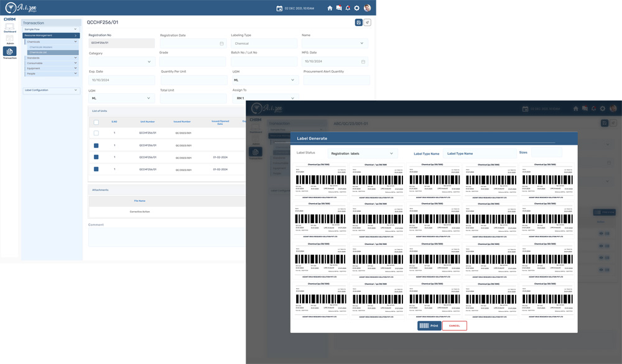Expand the Standards tree section
Viewport: 622px width, 364px height.
52,58
